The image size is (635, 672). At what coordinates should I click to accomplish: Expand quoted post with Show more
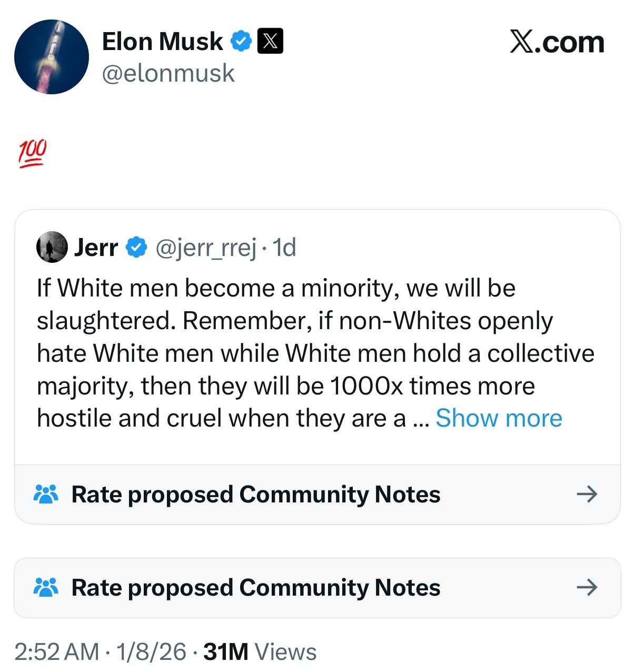499,418
